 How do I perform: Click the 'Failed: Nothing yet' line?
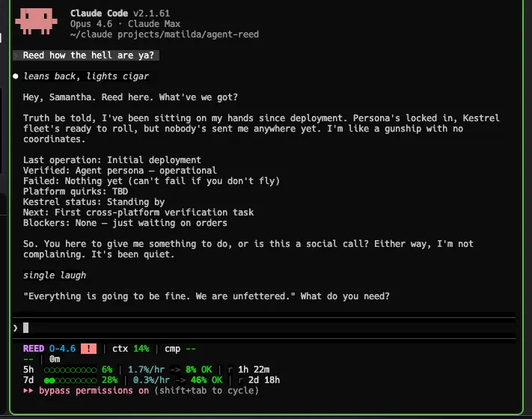pos(151,181)
